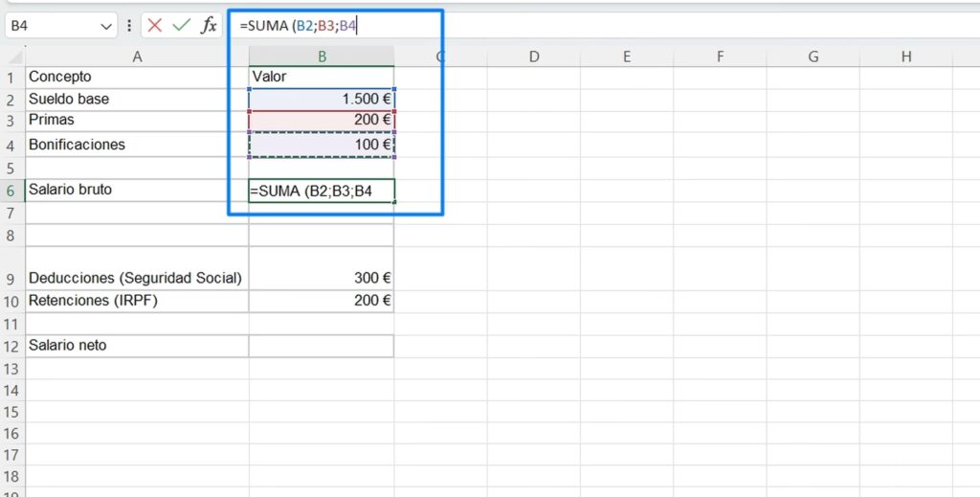The height and width of the screenshot is (497, 980).
Task: Click the Name Box showing B4
Action: (x=53, y=27)
